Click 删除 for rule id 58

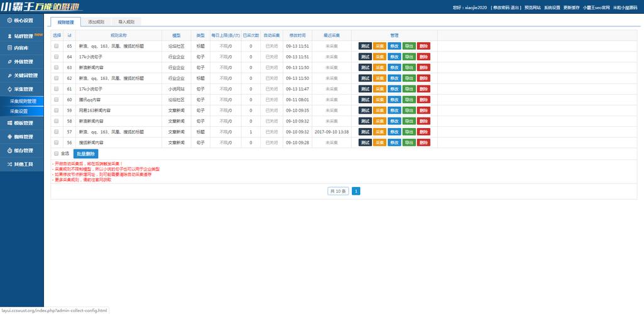(423, 121)
